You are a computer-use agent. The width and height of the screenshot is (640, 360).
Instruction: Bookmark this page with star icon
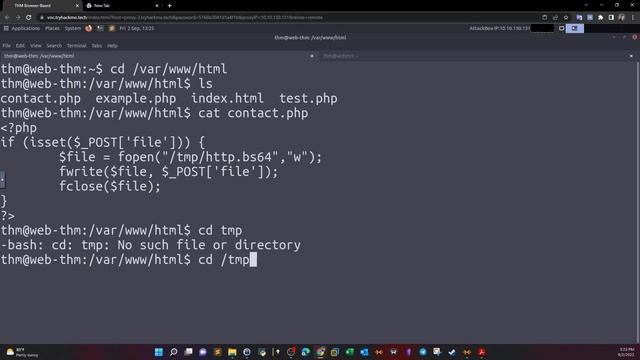click(566, 18)
